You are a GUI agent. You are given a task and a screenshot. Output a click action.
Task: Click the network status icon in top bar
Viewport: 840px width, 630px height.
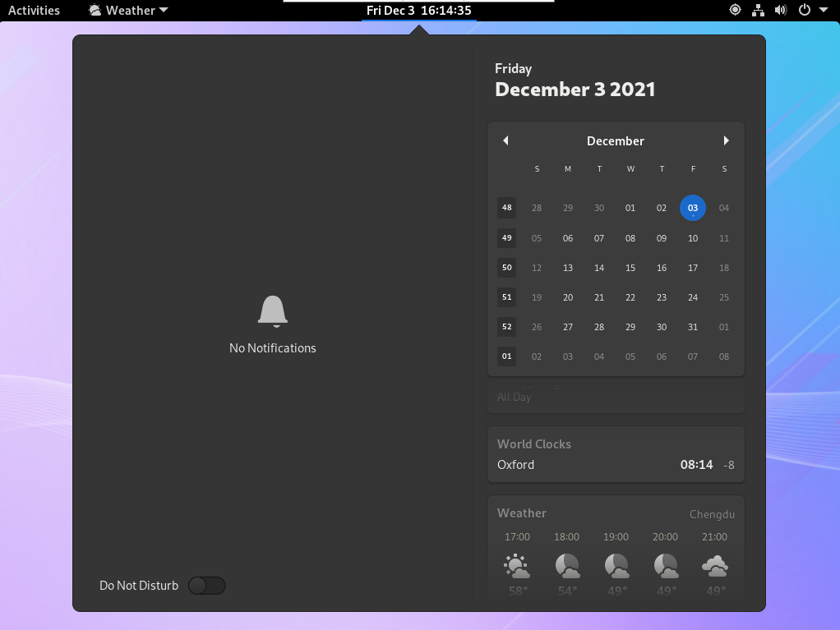coord(759,11)
